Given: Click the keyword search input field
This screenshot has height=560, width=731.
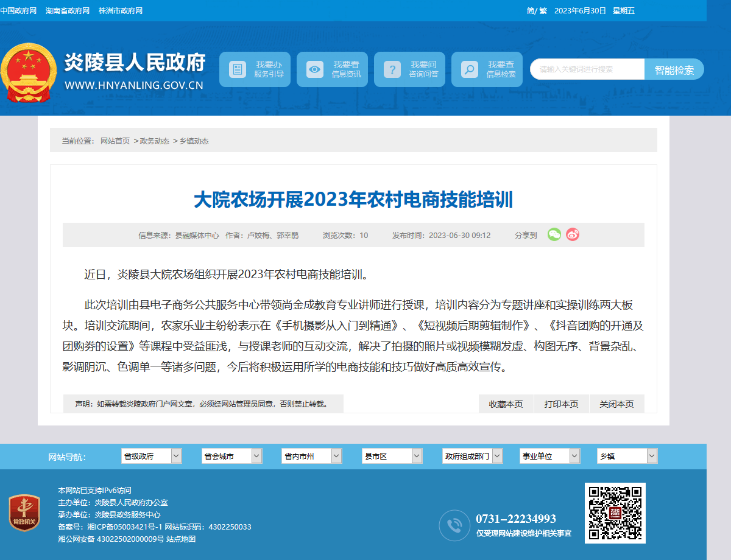Looking at the screenshot, I should coord(587,69).
